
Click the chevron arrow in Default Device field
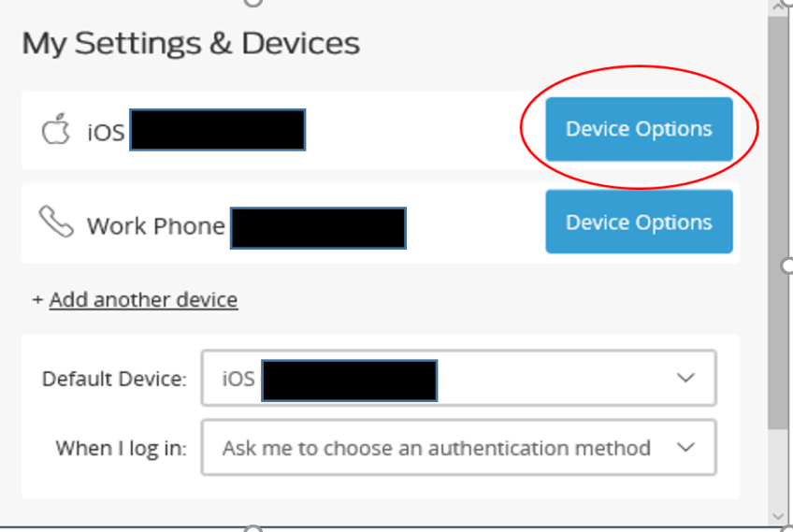pos(685,378)
